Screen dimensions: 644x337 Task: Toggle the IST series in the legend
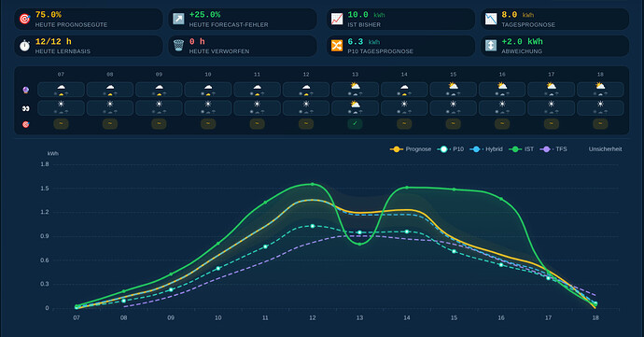(x=522, y=149)
